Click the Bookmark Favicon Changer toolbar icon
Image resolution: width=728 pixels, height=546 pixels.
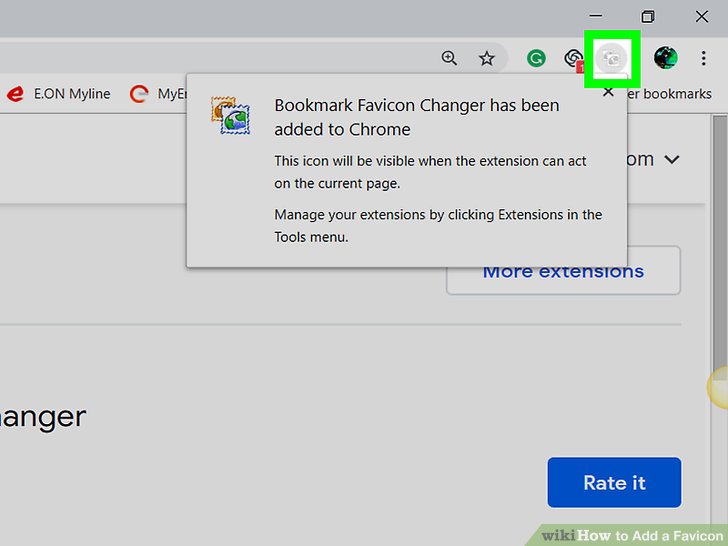point(612,58)
